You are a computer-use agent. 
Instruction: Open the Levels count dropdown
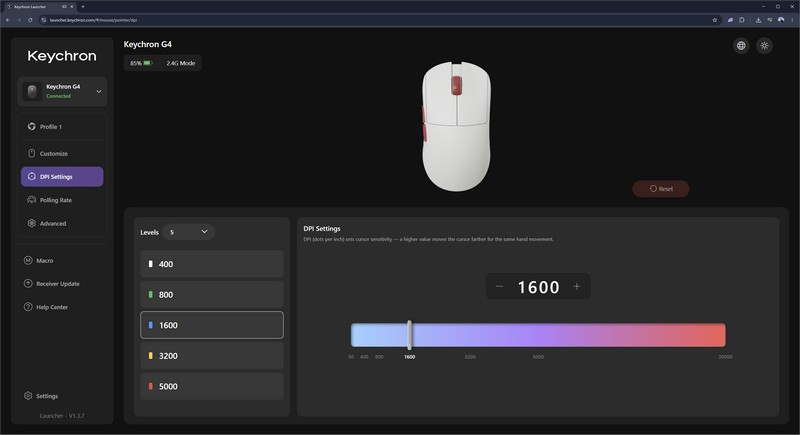pyautogui.click(x=188, y=232)
